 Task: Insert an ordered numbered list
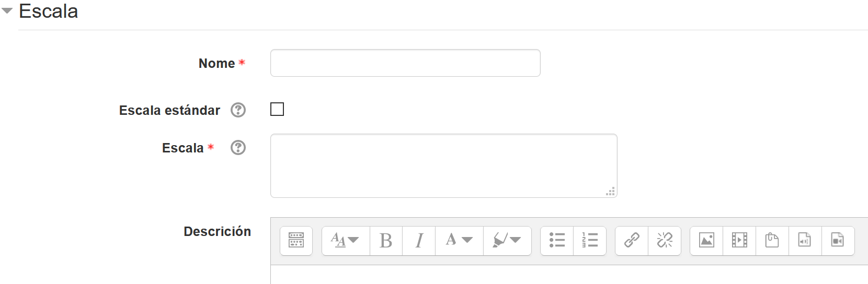click(590, 240)
